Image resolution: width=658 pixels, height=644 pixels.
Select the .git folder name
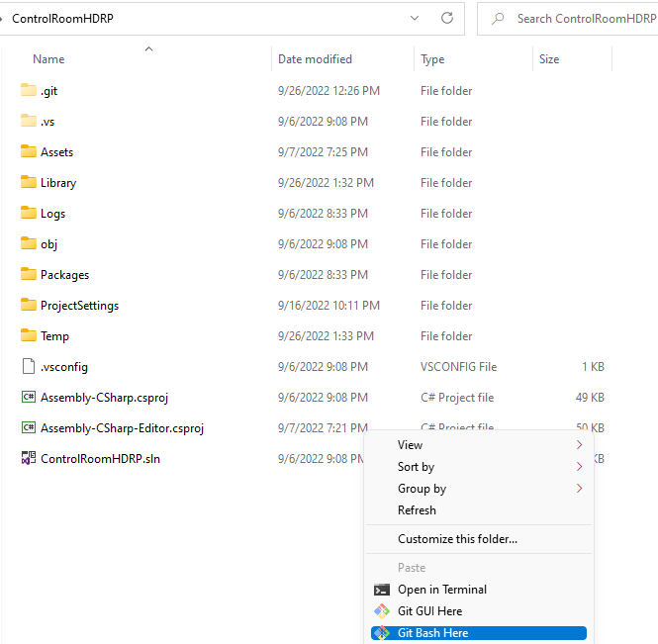[49, 91]
